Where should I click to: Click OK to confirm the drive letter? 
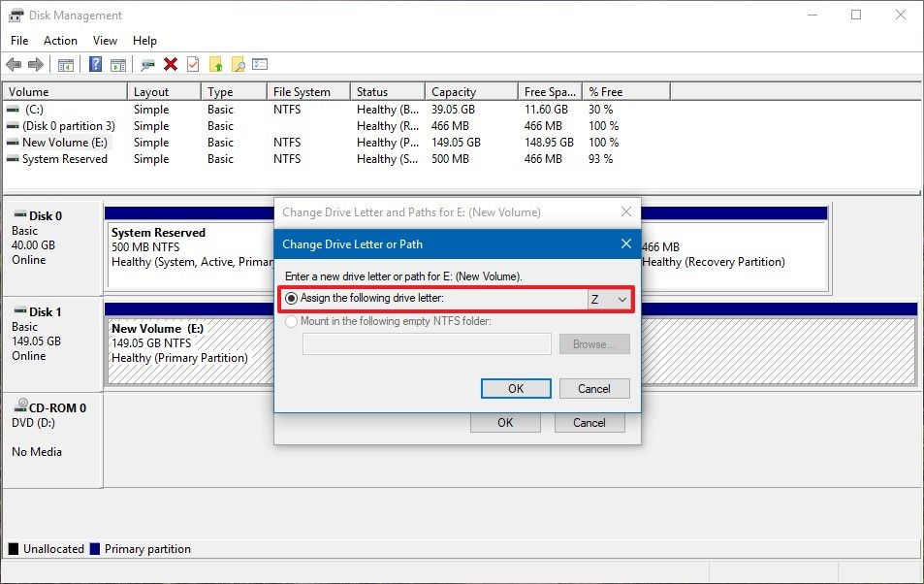point(515,387)
